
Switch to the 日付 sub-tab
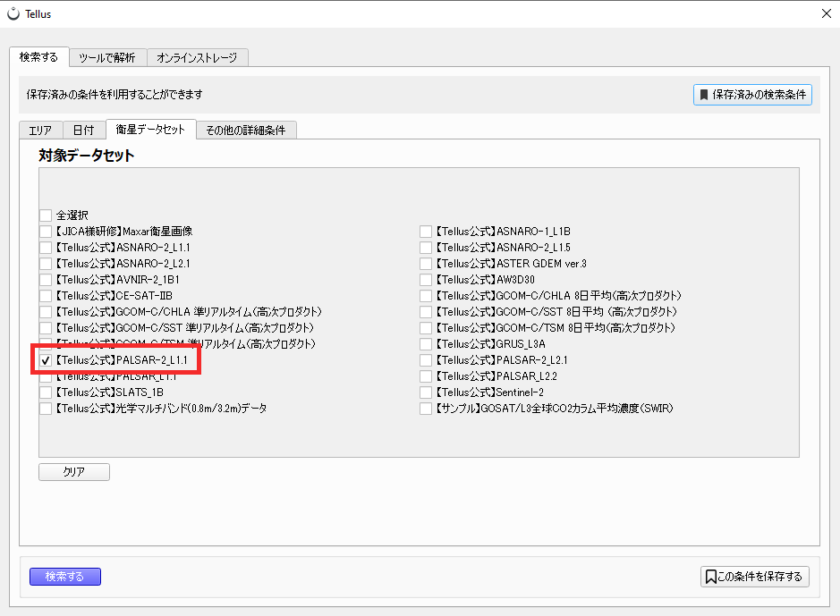(x=84, y=130)
